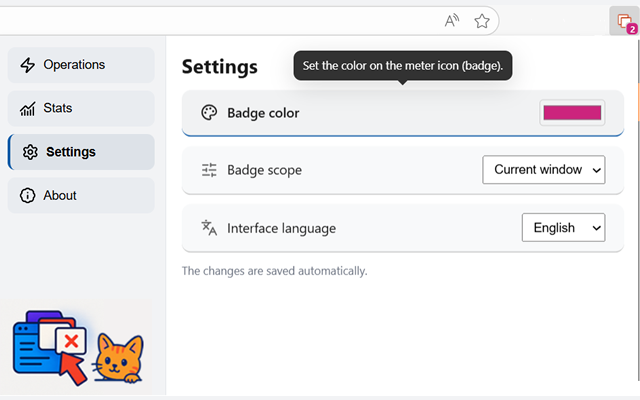Switch to the Stats section
The image size is (640, 400).
81,108
